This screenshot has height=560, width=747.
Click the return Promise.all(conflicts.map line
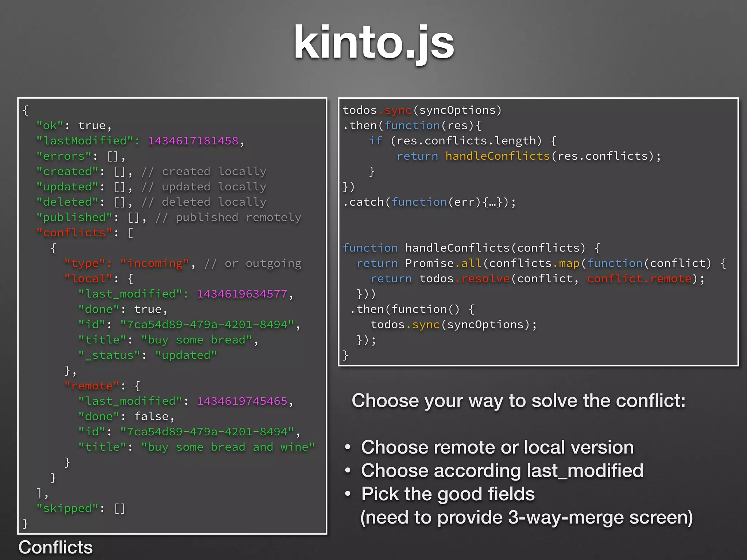(x=541, y=263)
